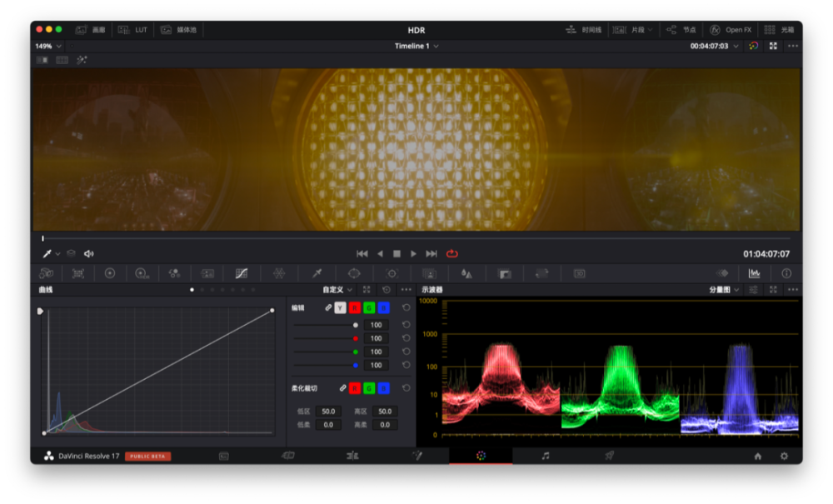833x504 pixels.
Task: Go to Home project manager icon
Action: tap(757, 457)
